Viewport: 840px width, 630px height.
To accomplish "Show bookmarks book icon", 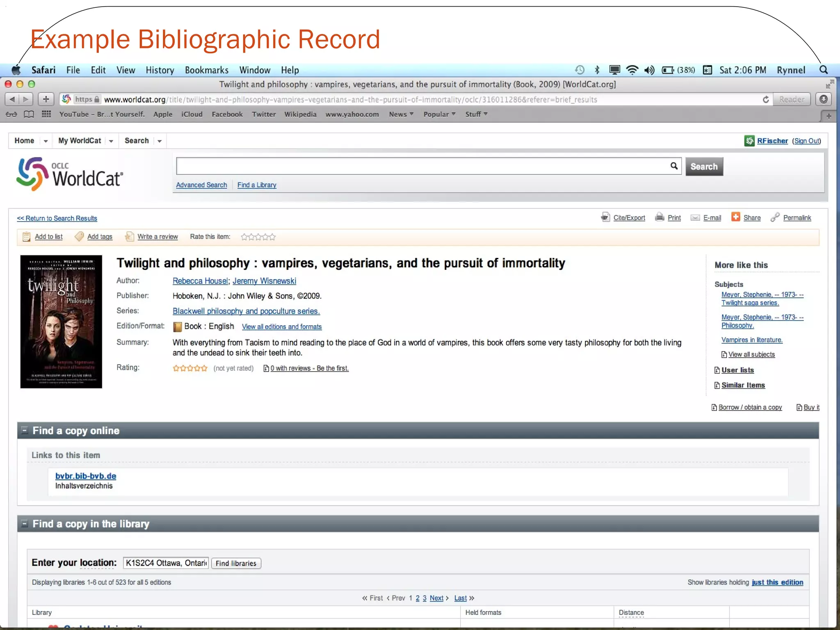I will pos(29,114).
